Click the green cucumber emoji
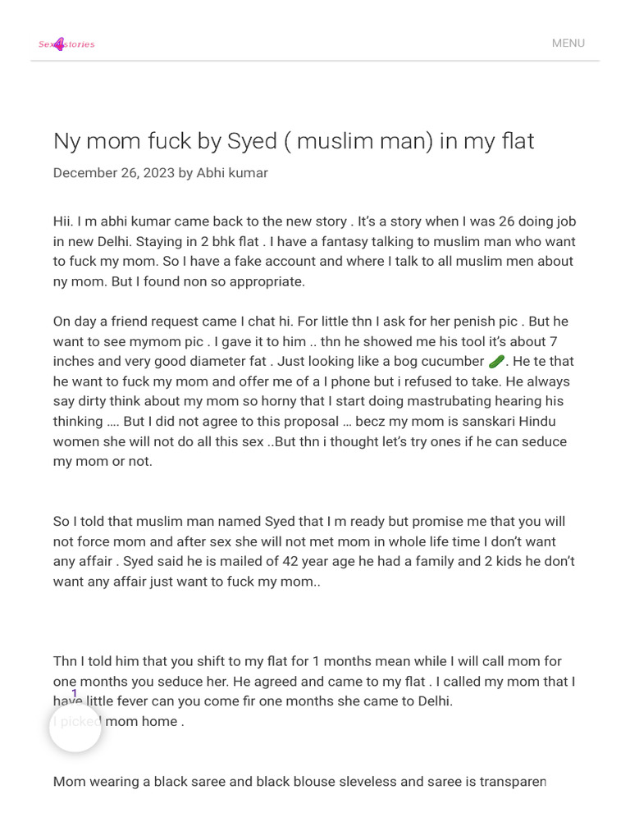This screenshot has width=630, height=840. click(x=496, y=362)
